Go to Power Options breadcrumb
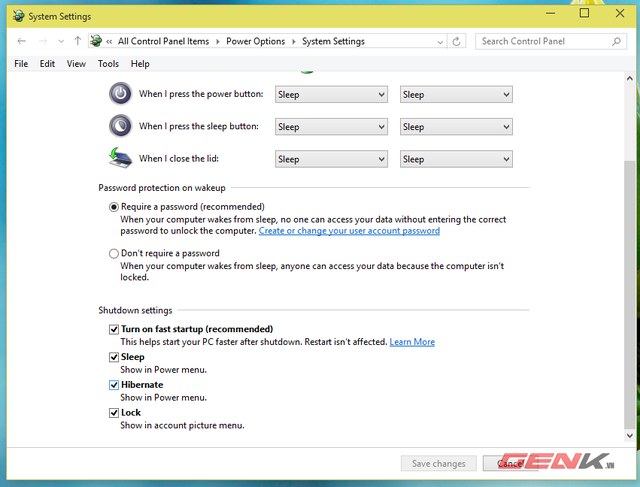Viewport: 640px width, 487px height. tap(256, 41)
